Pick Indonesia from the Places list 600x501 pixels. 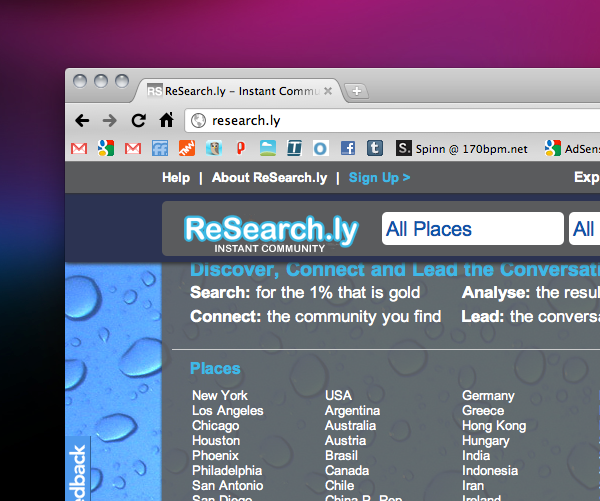[x=490, y=470]
